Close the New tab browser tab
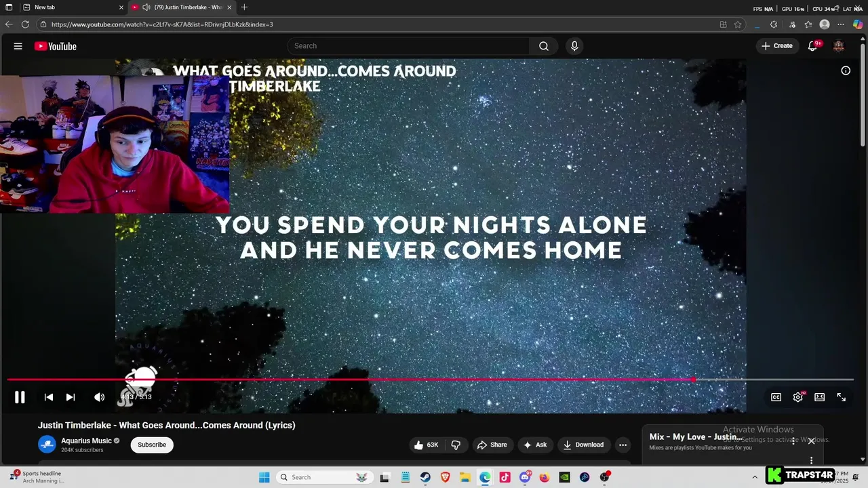Image resolution: width=868 pixels, height=488 pixels. tap(121, 7)
